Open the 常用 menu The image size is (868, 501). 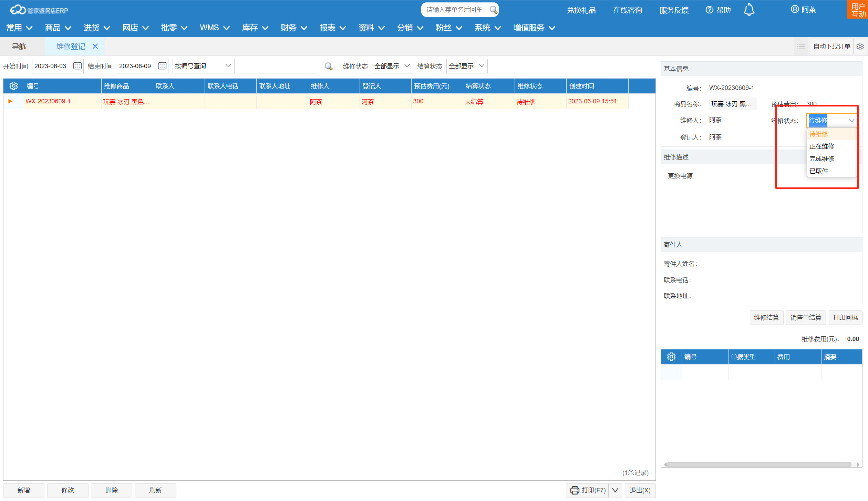click(x=19, y=28)
